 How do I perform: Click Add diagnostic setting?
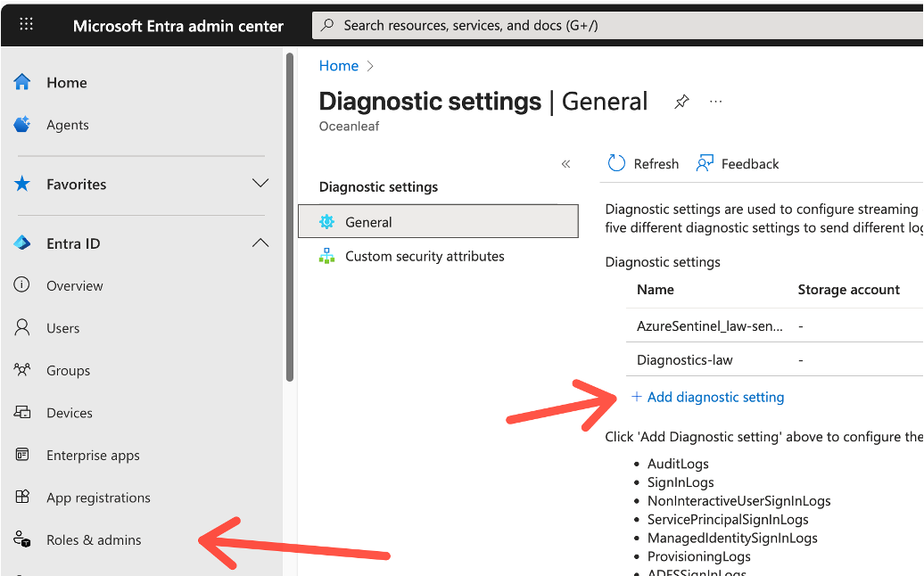pyautogui.click(x=707, y=397)
